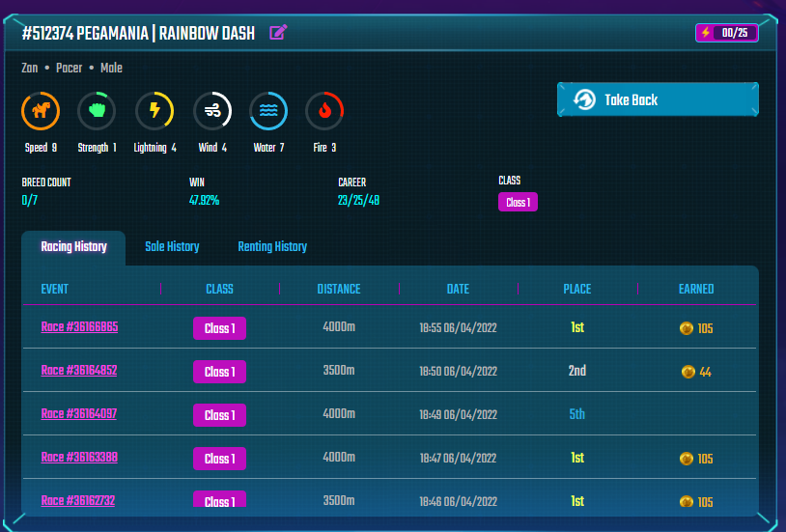Viewport: 786px width, 532px height.
Task: Click date 18:49 06/04/2022
Action: (x=458, y=414)
